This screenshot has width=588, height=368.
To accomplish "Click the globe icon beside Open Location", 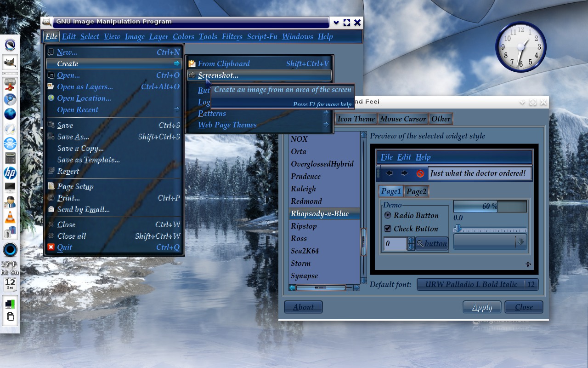I will click(x=51, y=98).
